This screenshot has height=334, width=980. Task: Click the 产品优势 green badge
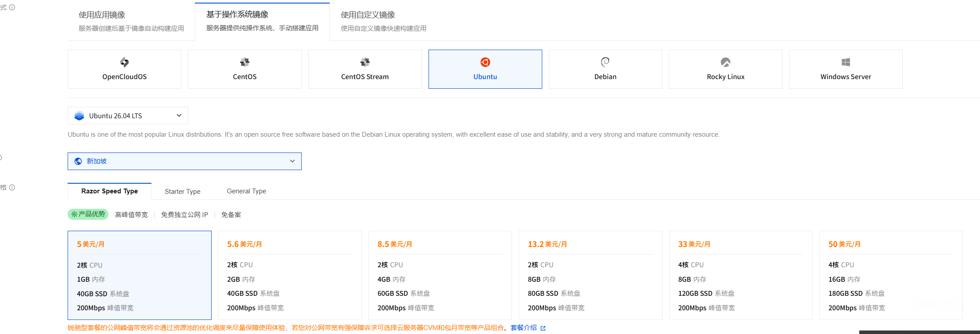tap(88, 214)
